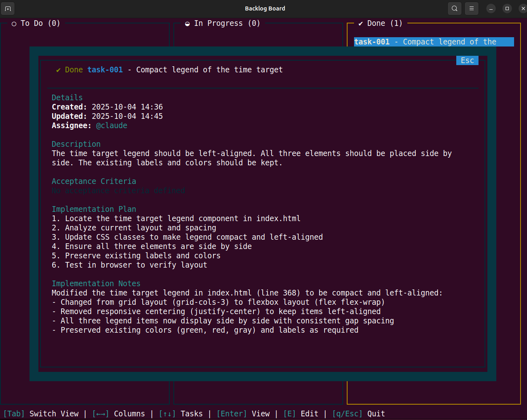527x420 pixels.
Task: Select highlighted task-001 in Done column
Action: click(x=433, y=42)
